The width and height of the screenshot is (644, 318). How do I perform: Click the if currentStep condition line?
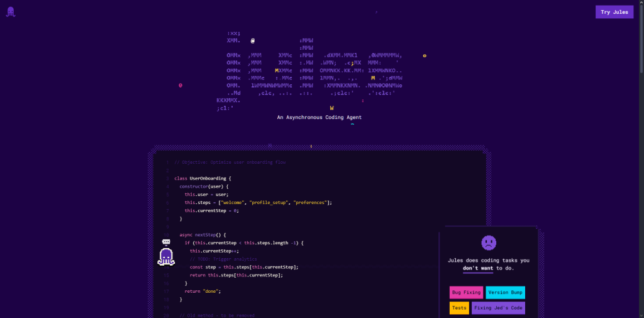(244, 242)
